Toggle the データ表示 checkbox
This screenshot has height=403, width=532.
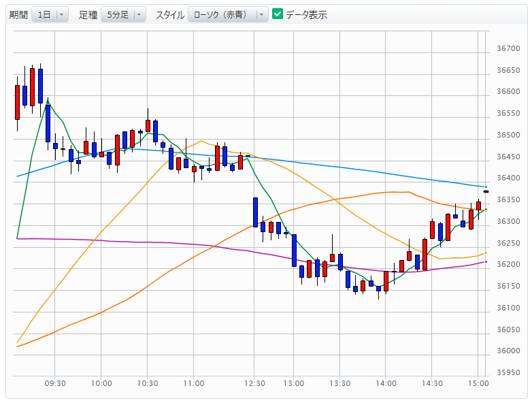[x=278, y=14]
